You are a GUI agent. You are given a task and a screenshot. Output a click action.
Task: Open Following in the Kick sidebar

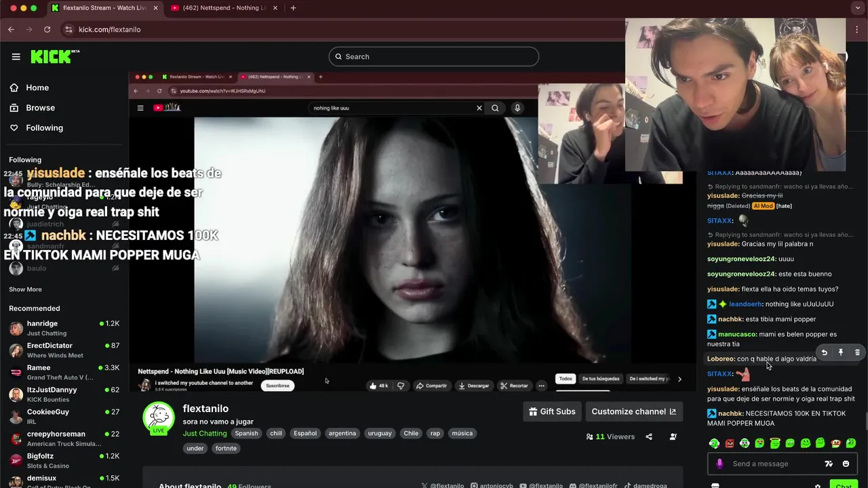point(44,127)
